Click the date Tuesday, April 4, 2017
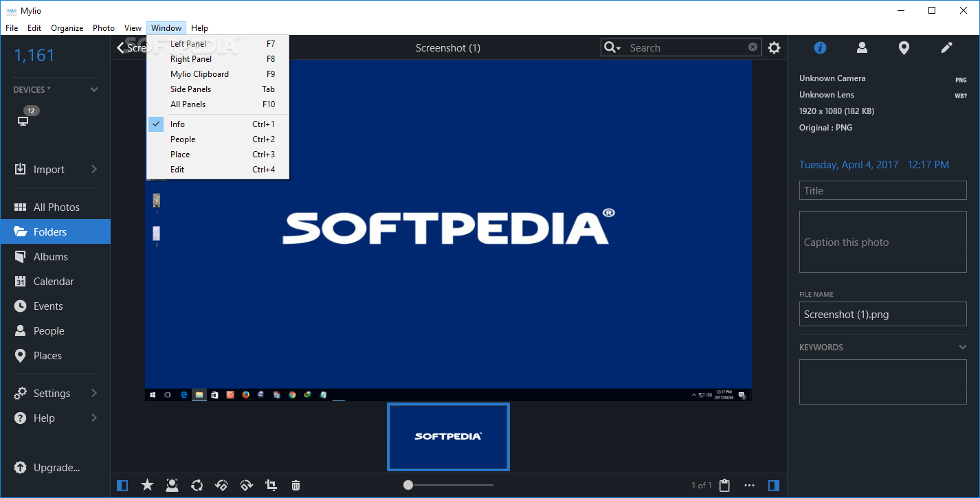 click(849, 165)
